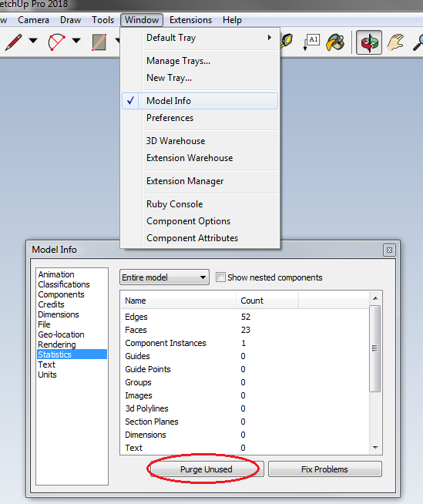The width and height of the screenshot is (423, 504).
Task: Sort statistics by Count column header
Action: [x=267, y=301]
